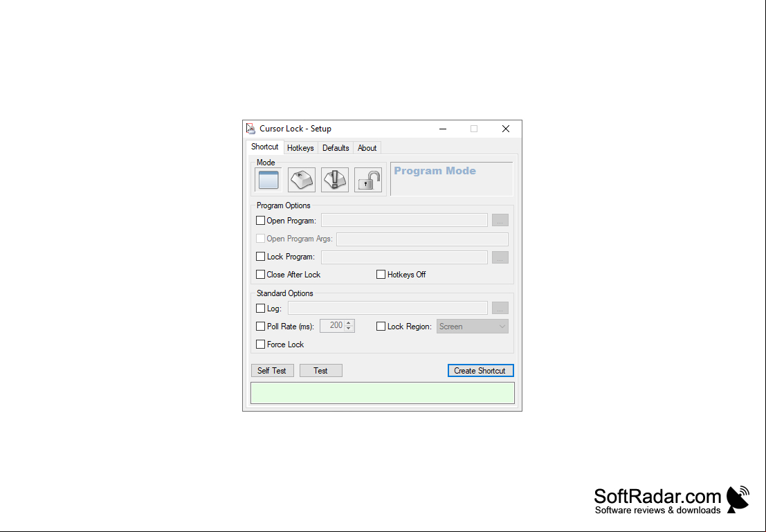Enable the Log checkbox

click(260, 309)
